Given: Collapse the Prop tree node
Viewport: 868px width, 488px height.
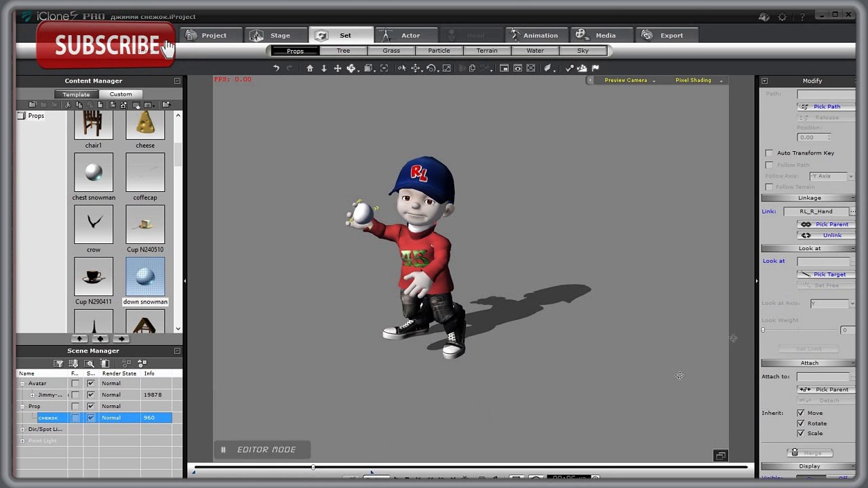Looking at the screenshot, I should (22, 407).
